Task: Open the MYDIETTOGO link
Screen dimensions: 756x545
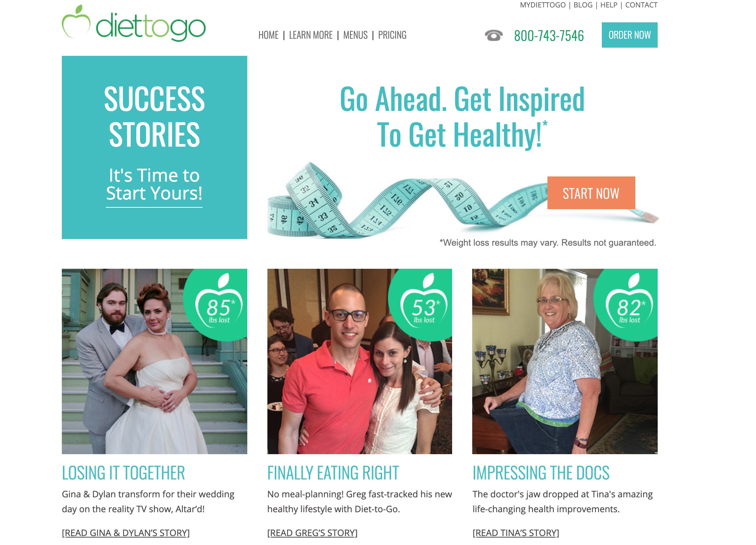Action: [x=543, y=5]
